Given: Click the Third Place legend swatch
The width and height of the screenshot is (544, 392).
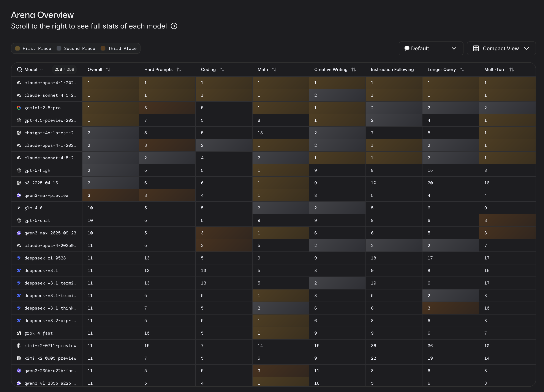Looking at the screenshot, I should coord(103,48).
